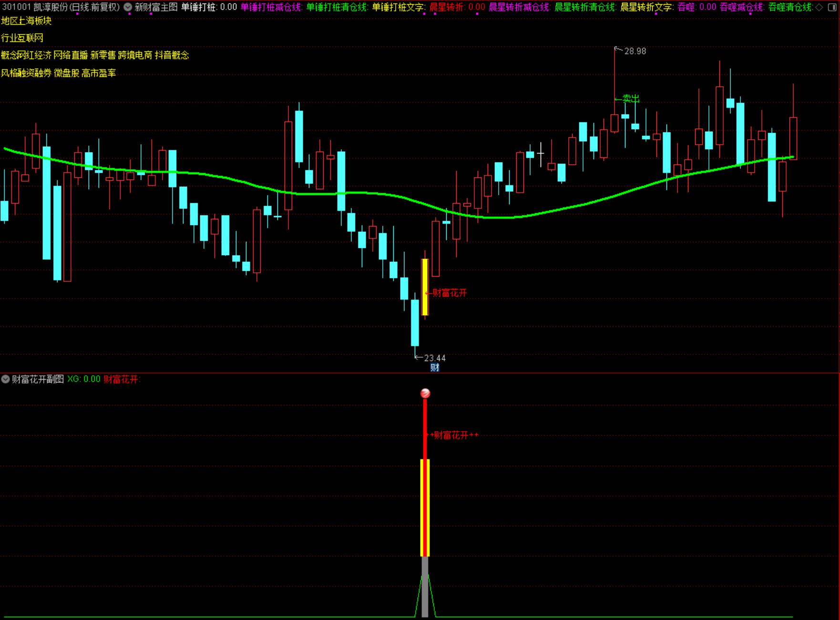
Task: Select the 吞噬减仓线 indicator label
Action: tap(742, 7)
